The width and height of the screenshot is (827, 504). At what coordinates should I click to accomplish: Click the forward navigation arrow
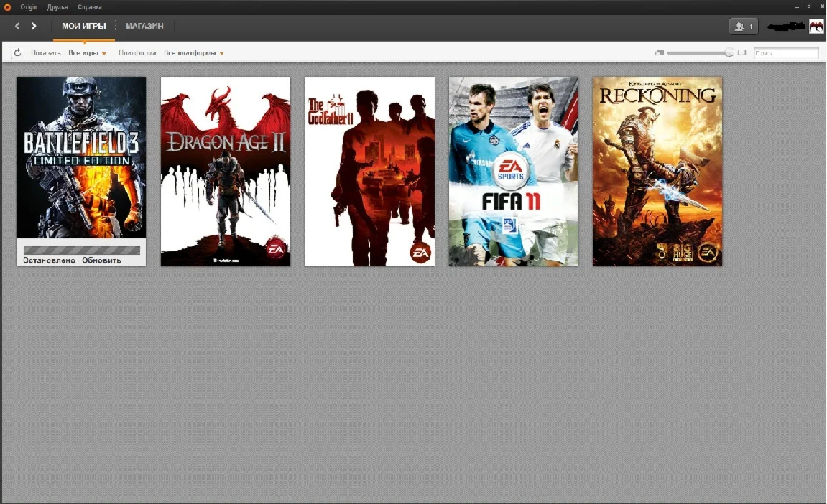coord(34,26)
